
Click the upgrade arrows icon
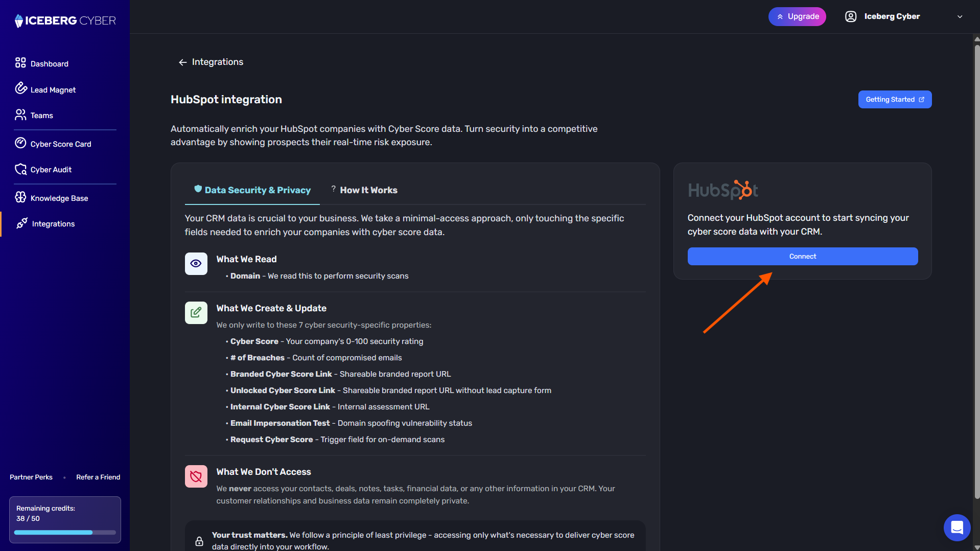[x=780, y=17]
